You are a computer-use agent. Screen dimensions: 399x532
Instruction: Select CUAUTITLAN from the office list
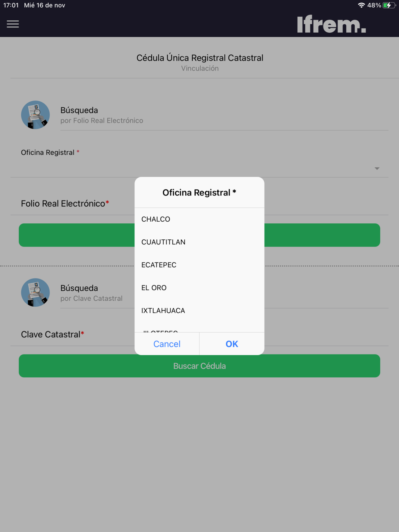click(x=199, y=242)
